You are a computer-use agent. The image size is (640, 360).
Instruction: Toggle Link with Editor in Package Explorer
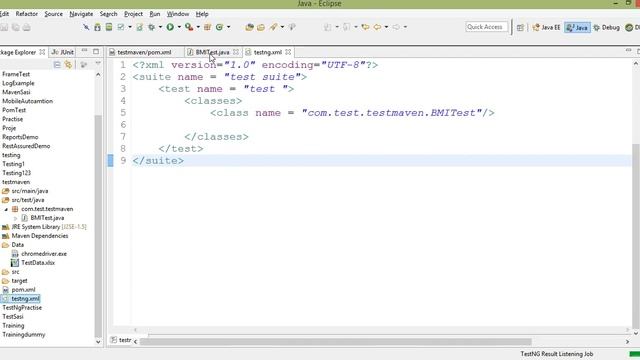[68, 64]
